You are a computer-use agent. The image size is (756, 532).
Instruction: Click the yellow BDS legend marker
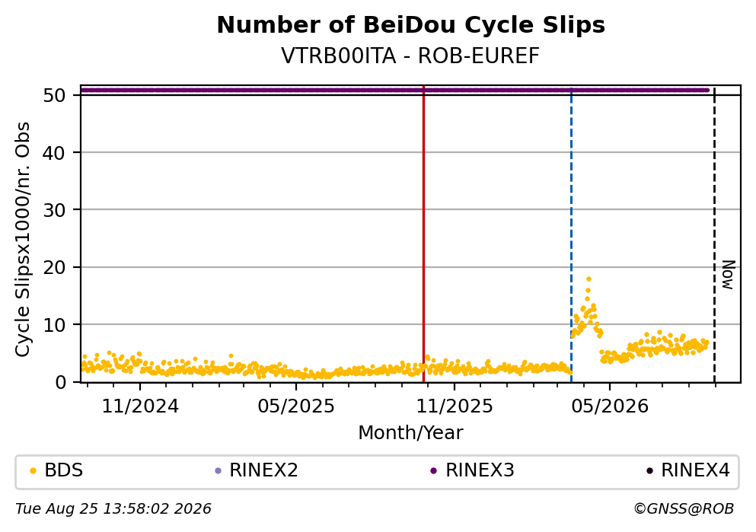coord(33,471)
